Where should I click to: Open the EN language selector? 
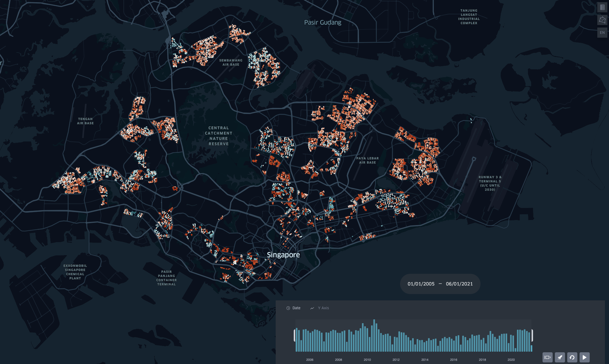click(602, 33)
